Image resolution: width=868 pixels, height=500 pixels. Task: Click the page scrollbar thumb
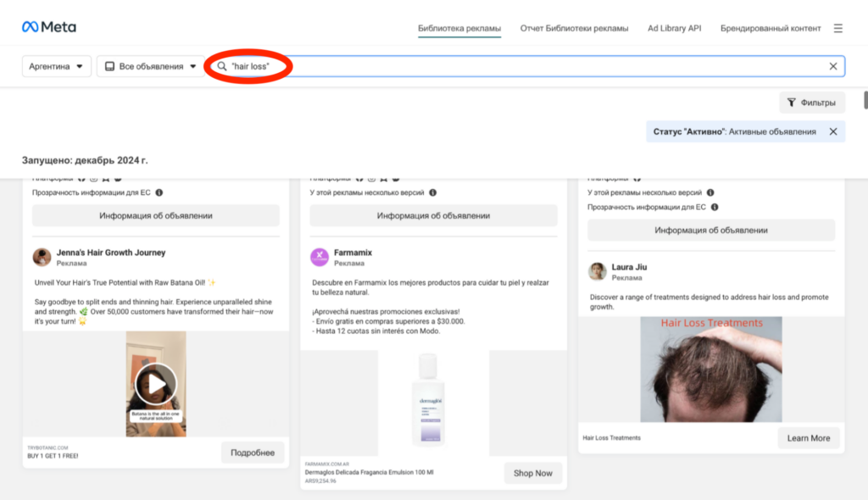(x=865, y=100)
